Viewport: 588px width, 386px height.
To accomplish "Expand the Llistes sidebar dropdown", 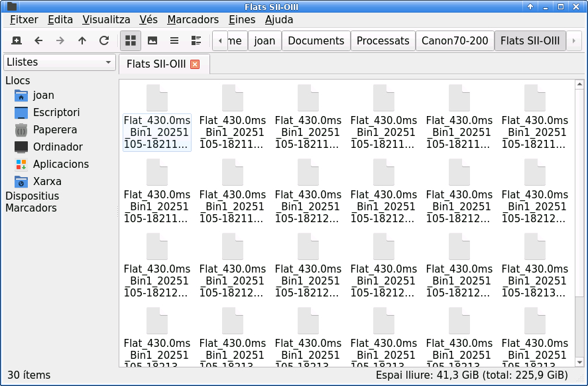I will [x=60, y=62].
